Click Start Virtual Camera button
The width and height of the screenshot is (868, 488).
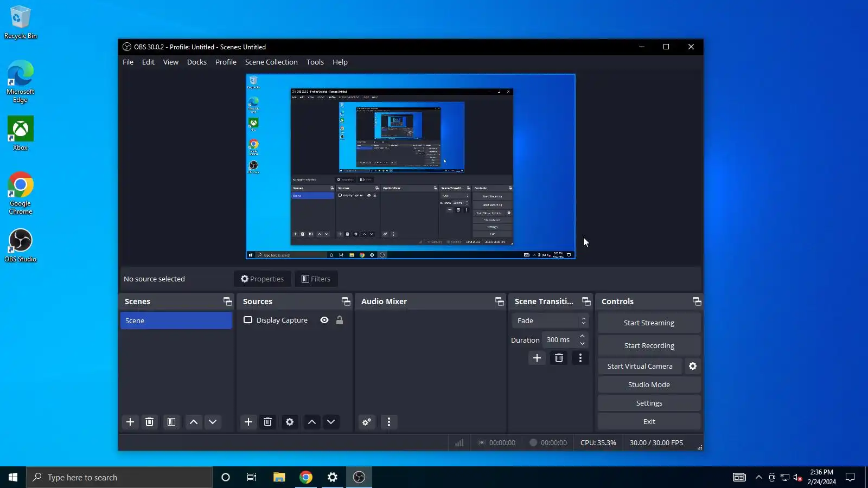(x=640, y=366)
